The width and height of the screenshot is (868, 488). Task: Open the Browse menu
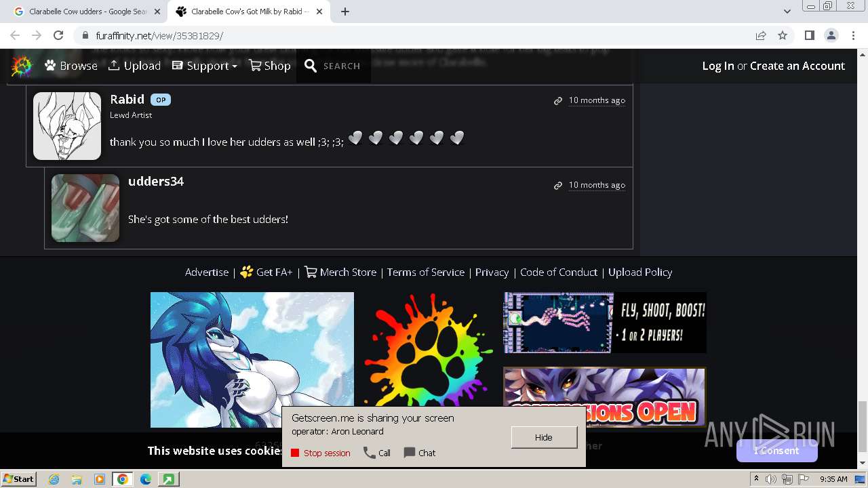[71, 66]
